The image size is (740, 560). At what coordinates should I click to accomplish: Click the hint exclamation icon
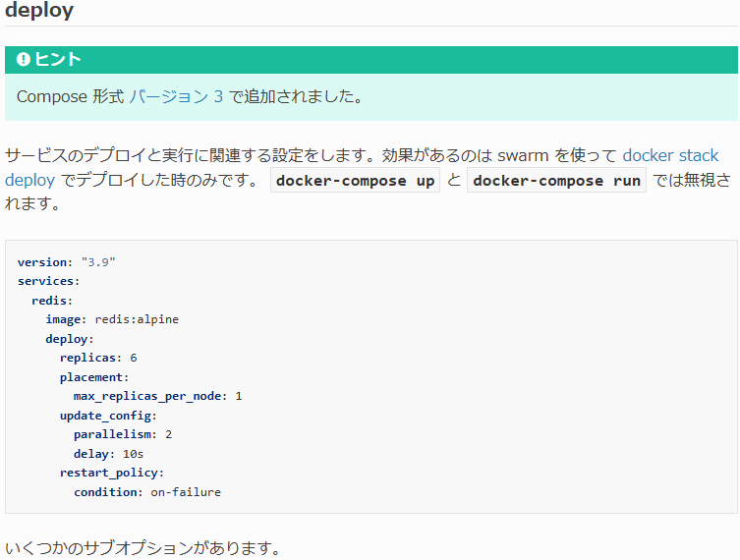[24, 60]
